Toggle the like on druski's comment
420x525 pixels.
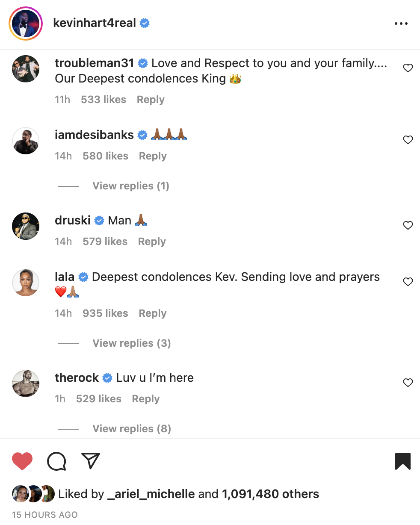(408, 225)
